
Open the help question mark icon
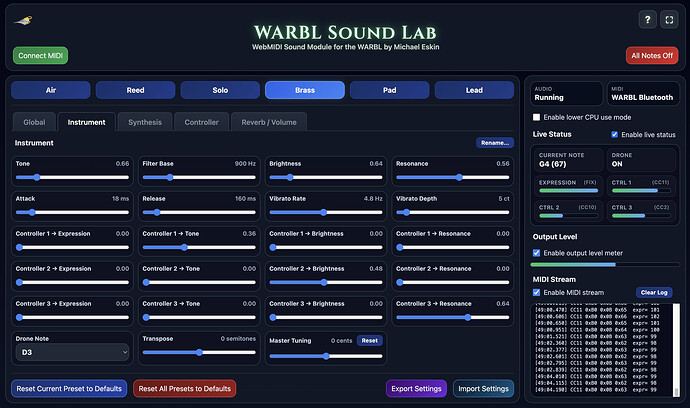[647, 20]
